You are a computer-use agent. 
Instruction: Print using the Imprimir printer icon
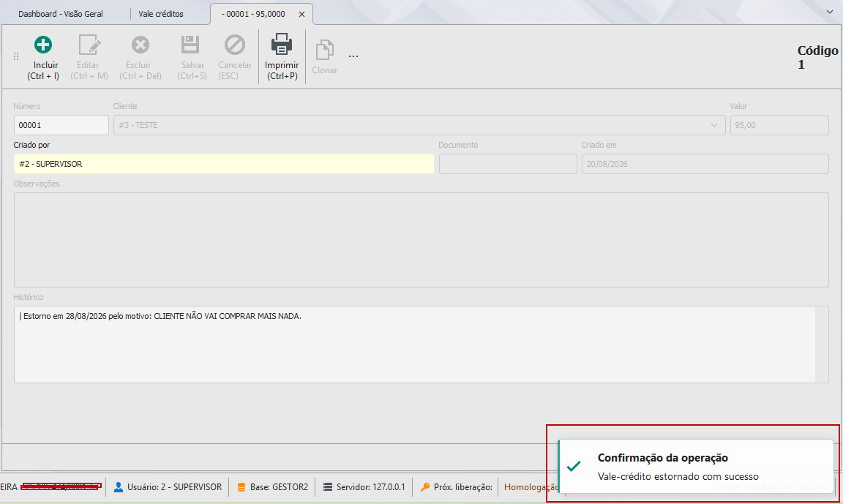coord(282,44)
